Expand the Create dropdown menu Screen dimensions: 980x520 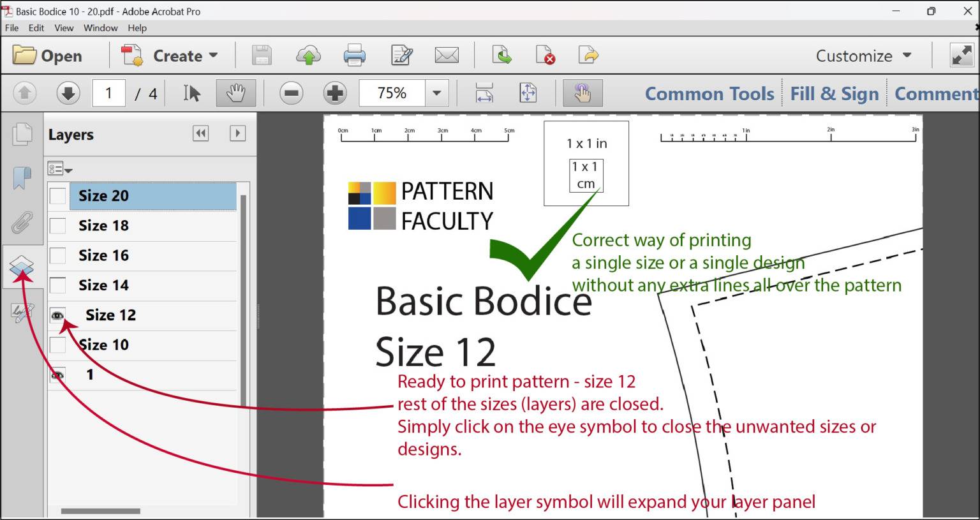pyautogui.click(x=213, y=56)
